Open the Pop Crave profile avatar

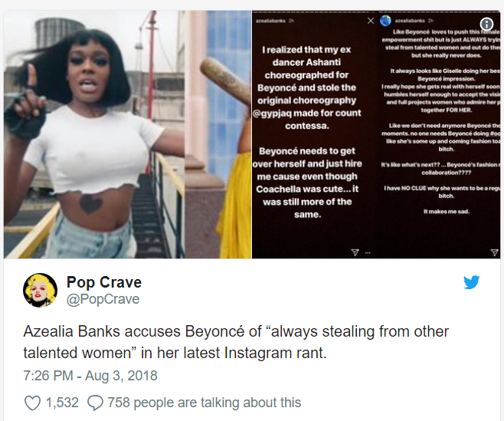pos(40,290)
